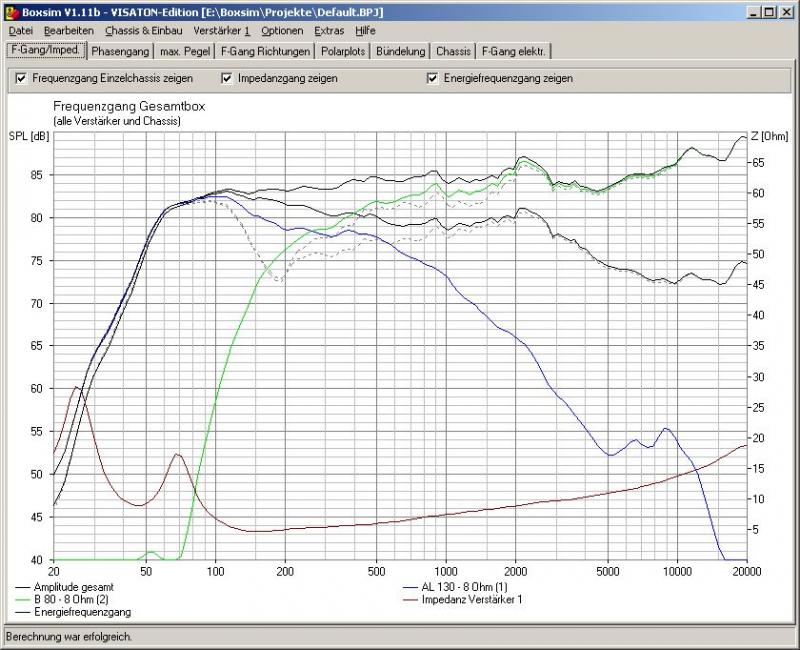Open the Bearbeiten menu

[x=69, y=31]
